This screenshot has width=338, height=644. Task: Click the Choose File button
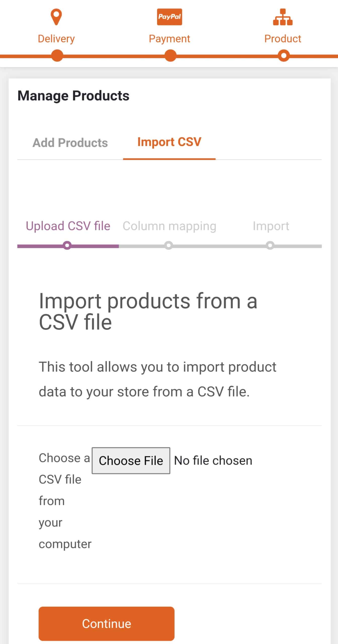point(131,461)
